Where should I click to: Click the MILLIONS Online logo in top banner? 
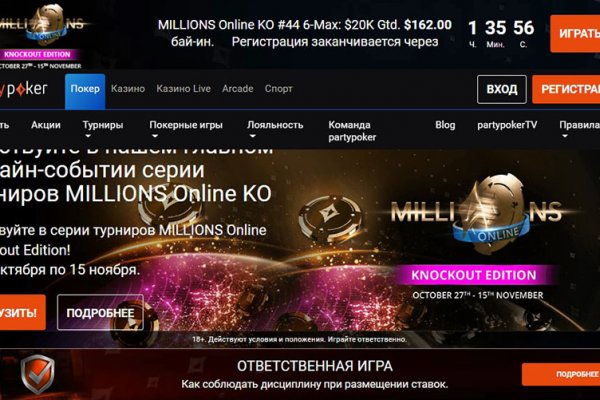coord(41,36)
